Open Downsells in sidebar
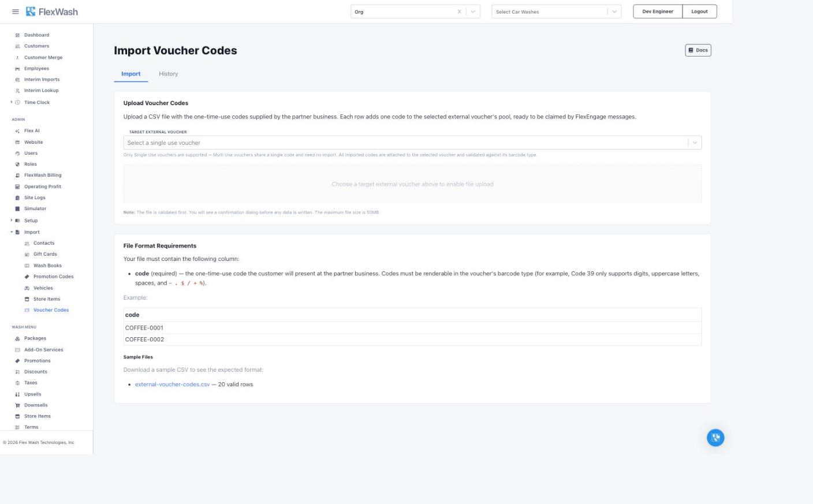 coord(36,405)
